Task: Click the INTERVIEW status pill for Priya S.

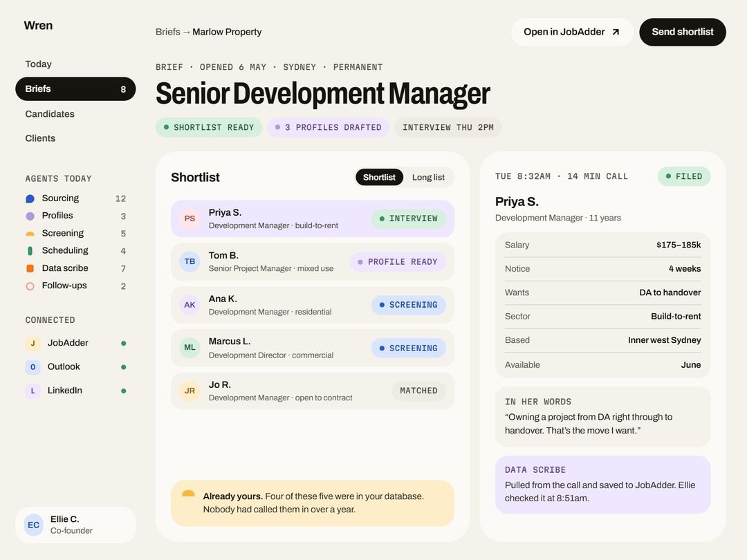Action: point(408,218)
